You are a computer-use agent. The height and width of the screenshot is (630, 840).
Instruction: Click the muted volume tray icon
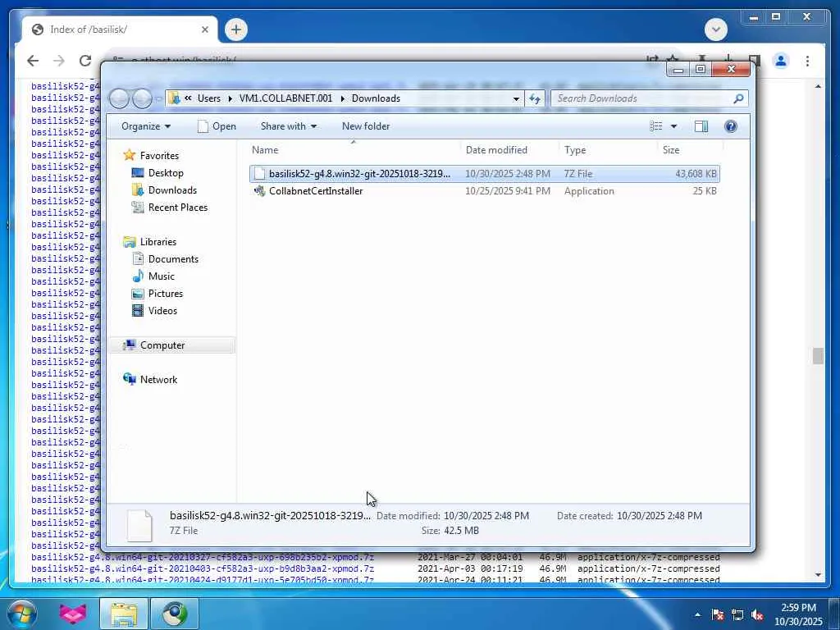point(757,614)
